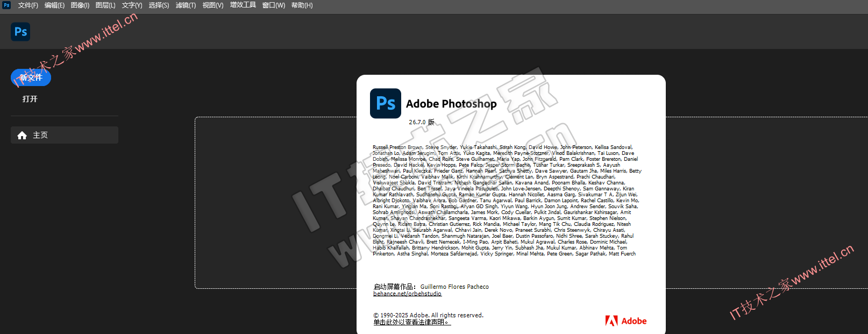The width and height of the screenshot is (868, 334).
Task: Open the 图层(L) menu
Action: [105, 5]
